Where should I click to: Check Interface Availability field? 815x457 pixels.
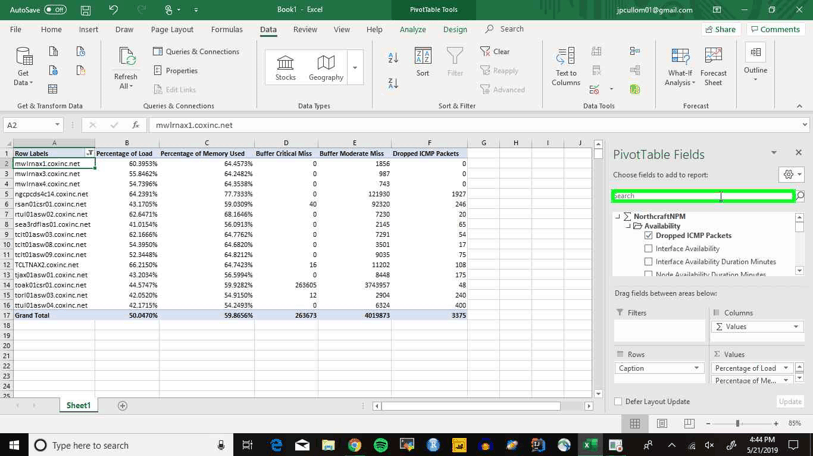coord(648,249)
